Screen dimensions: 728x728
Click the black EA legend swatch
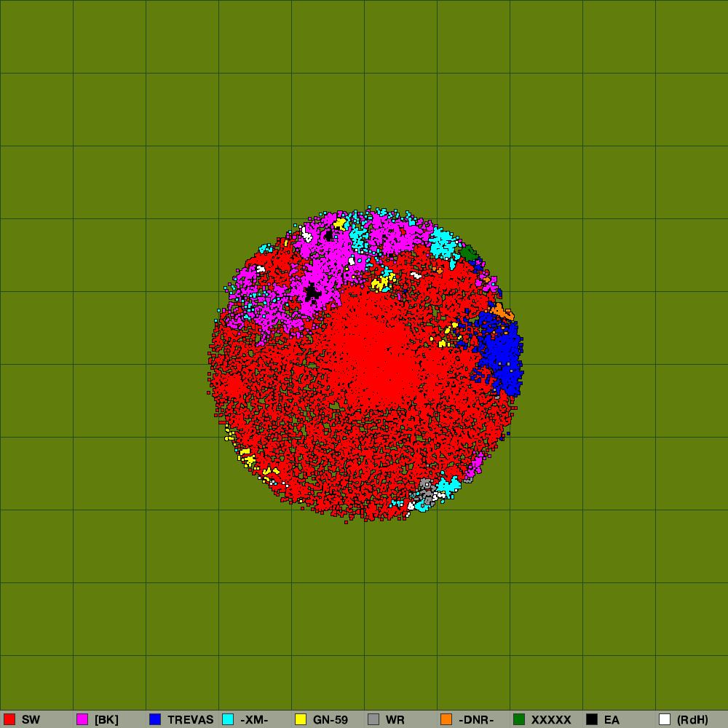pos(592,719)
